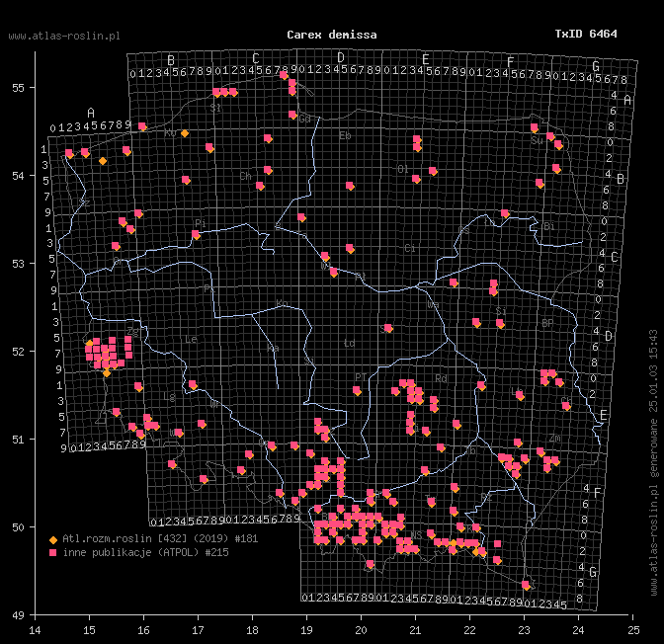Click the 'PT' city abbreviation
This screenshot has width=664, height=644.
click(x=361, y=377)
